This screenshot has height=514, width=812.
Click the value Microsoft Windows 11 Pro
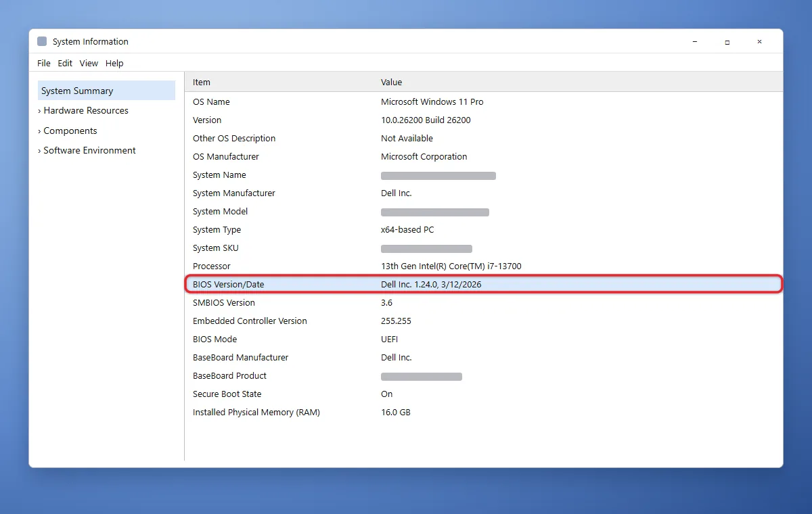point(432,101)
